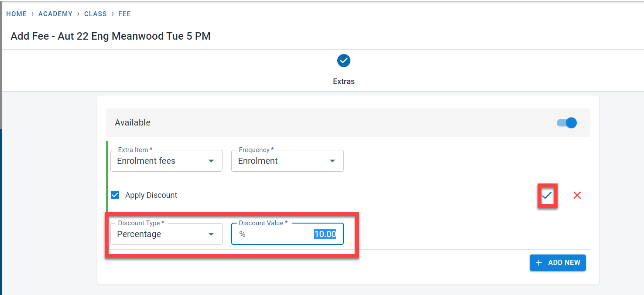This screenshot has width=644, height=295.
Task: Click the Apply Discount label text
Action: 151,195
